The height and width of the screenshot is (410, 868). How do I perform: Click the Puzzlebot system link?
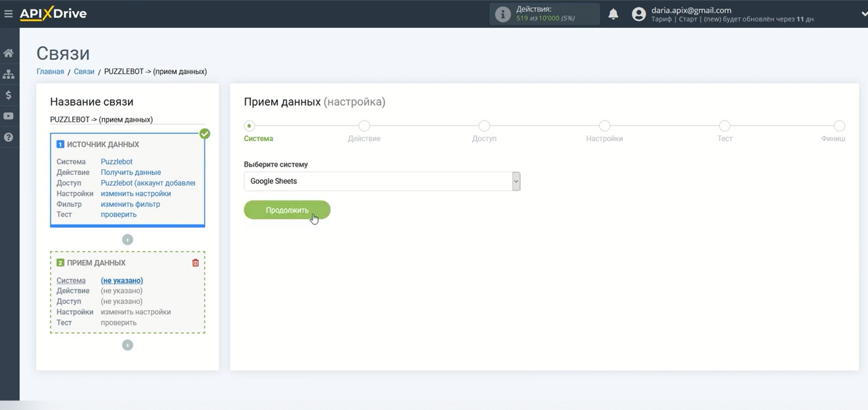coord(116,161)
